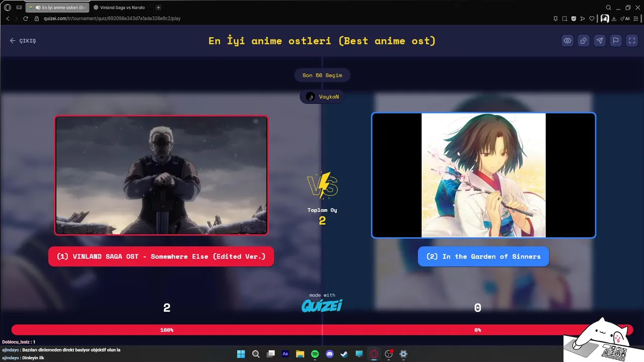This screenshot has height=362, width=644.
Task: Open the ad blocker shield icon
Action: (x=574, y=19)
